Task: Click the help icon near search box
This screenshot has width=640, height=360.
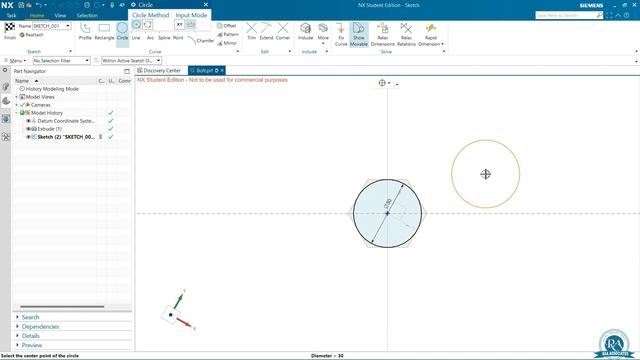Action: point(627,15)
